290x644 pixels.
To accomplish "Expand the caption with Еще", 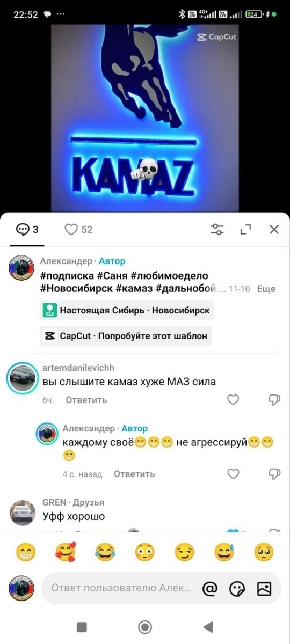I will pos(266,289).
